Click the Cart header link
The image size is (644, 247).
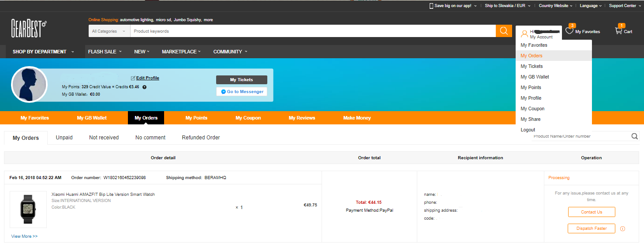[628, 32]
